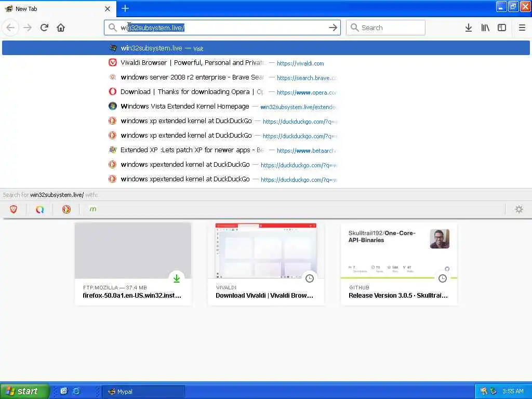Viewport: 532px width, 399px height.
Task: Open the firefox-50.0a1 installer download card
Action: click(133, 264)
